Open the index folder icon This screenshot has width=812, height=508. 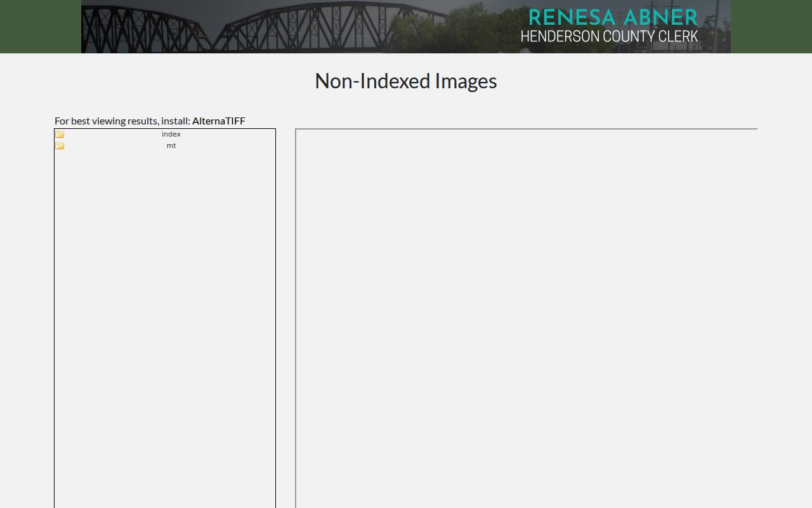point(60,134)
